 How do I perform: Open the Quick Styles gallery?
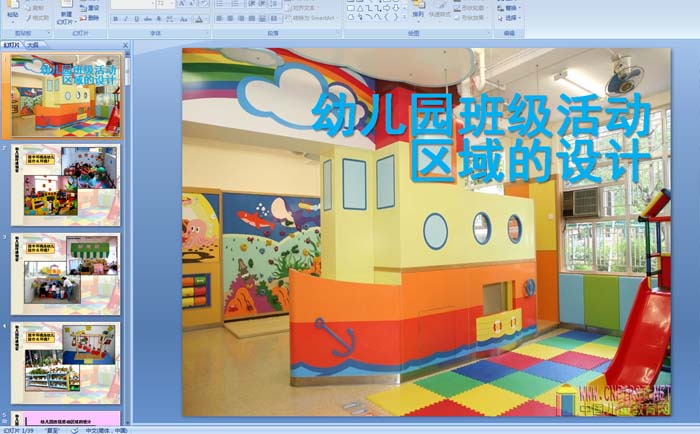click(x=440, y=10)
